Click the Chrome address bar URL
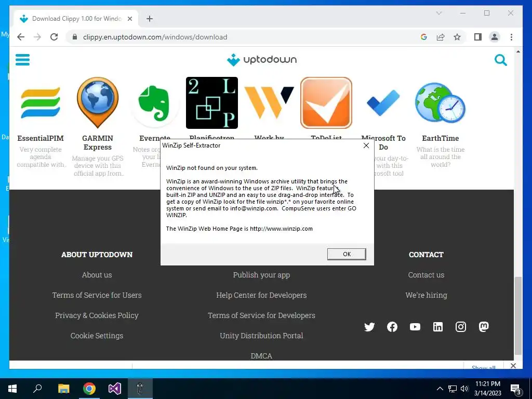 coord(155,37)
